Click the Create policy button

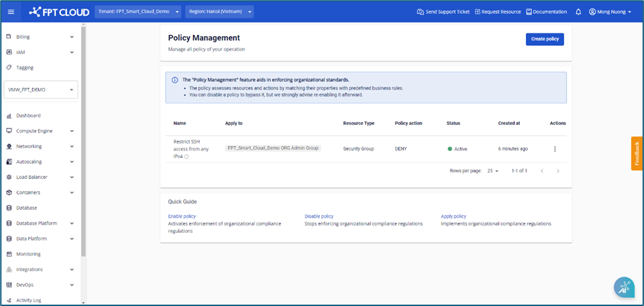coord(544,39)
